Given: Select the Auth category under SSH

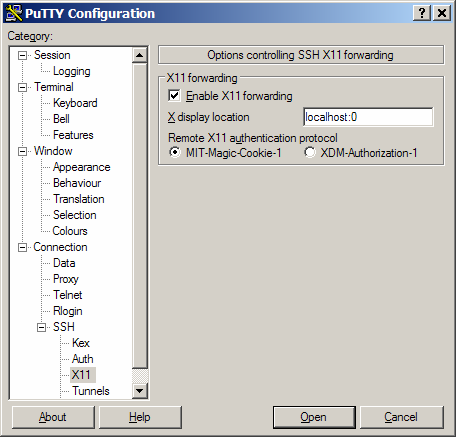Looking at the screenshot, I should tap(83, 359).
